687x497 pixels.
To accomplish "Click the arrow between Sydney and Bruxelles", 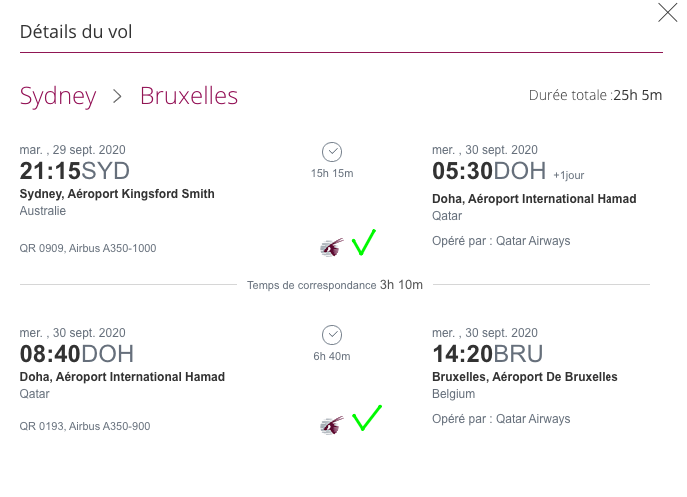I will click(118, 96).
